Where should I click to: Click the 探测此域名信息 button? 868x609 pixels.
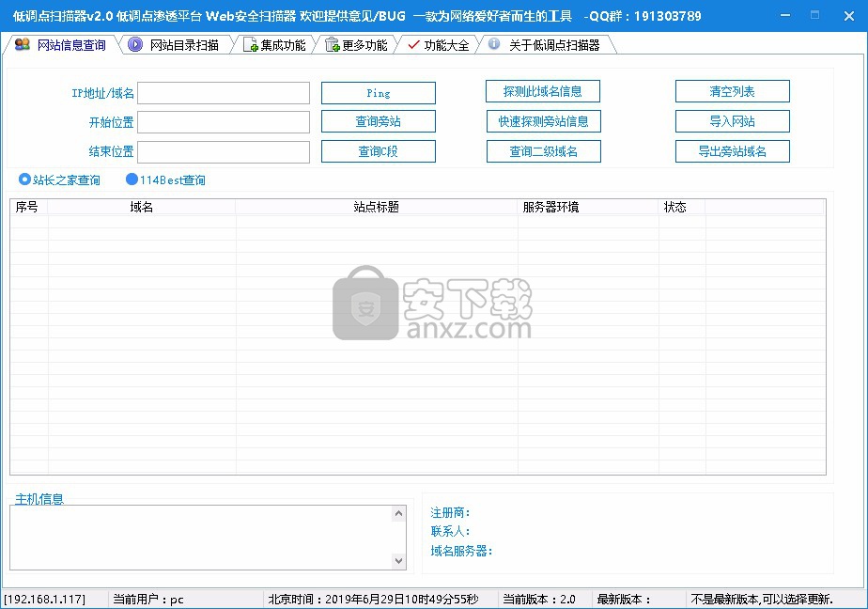tap(543, 91)
